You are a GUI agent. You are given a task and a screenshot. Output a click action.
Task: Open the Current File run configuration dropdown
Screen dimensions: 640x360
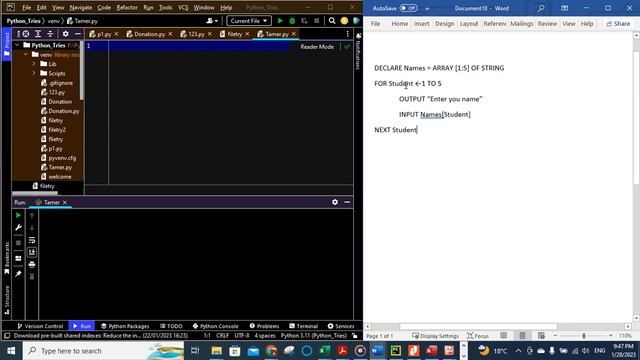[x=249, y=21]
